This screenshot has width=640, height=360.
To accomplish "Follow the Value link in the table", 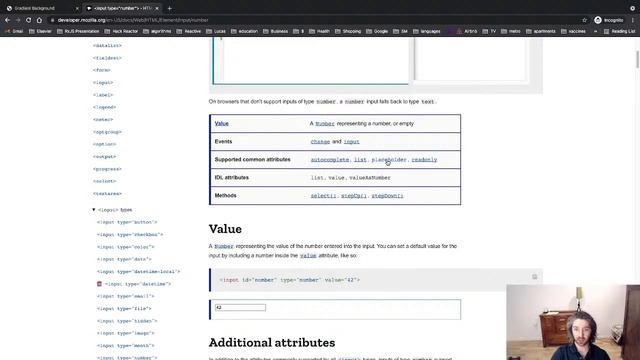I will pyautogui.click(x=222, y=123).
